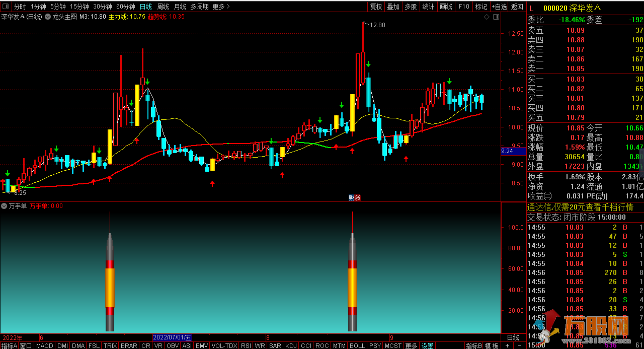
Task: Select the RSI indicator tab
Action: 246,345
